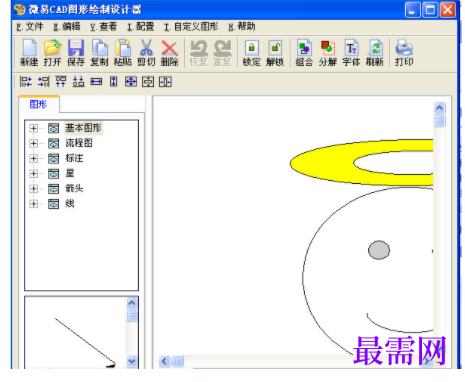Expand the 标注 tree node
465x382 pixels.
(x=33, y=158)
